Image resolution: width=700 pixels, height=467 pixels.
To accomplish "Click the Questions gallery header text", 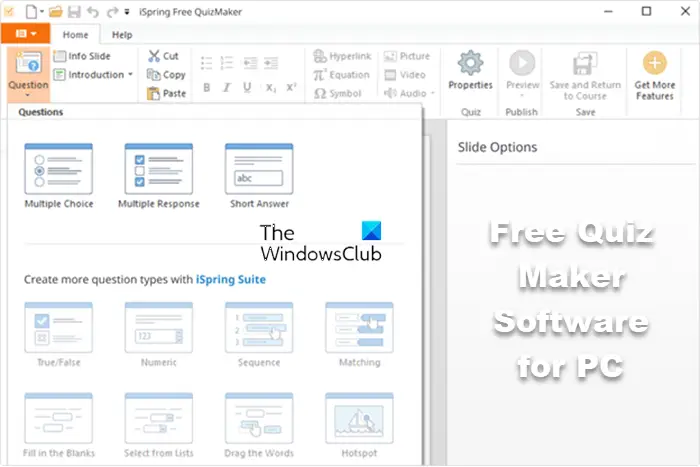I will [41, 112].
